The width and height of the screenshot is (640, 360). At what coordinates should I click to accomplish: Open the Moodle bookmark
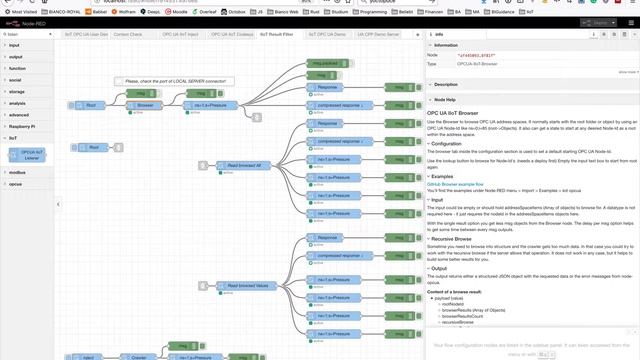[176, 12]
